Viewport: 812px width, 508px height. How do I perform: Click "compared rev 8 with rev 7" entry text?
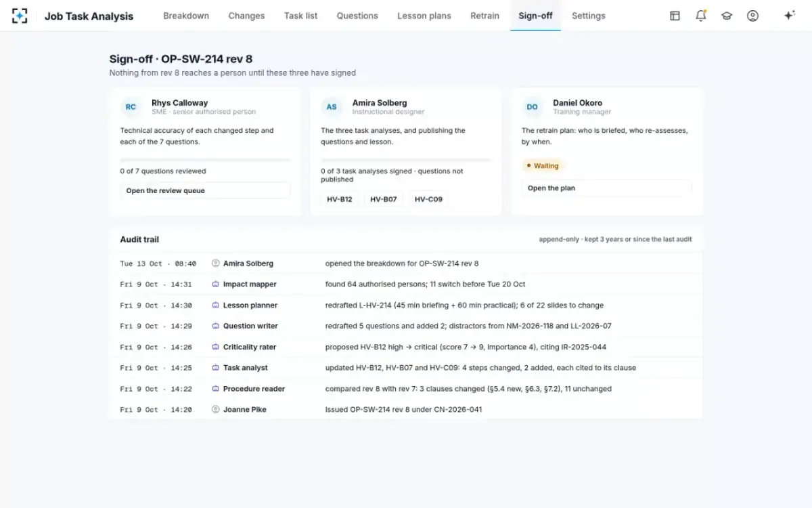468,389
